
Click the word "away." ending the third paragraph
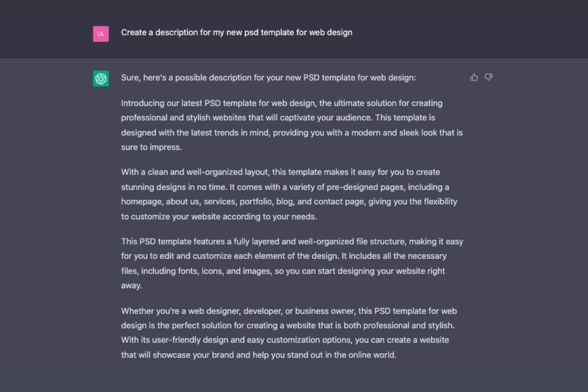click(x=131, y=286)
